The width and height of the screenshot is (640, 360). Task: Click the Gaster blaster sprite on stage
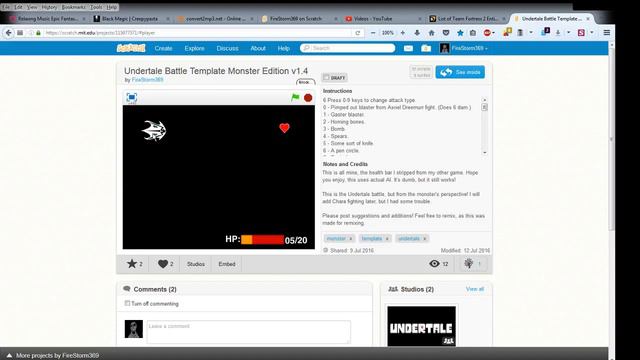[x=154, y=131]
